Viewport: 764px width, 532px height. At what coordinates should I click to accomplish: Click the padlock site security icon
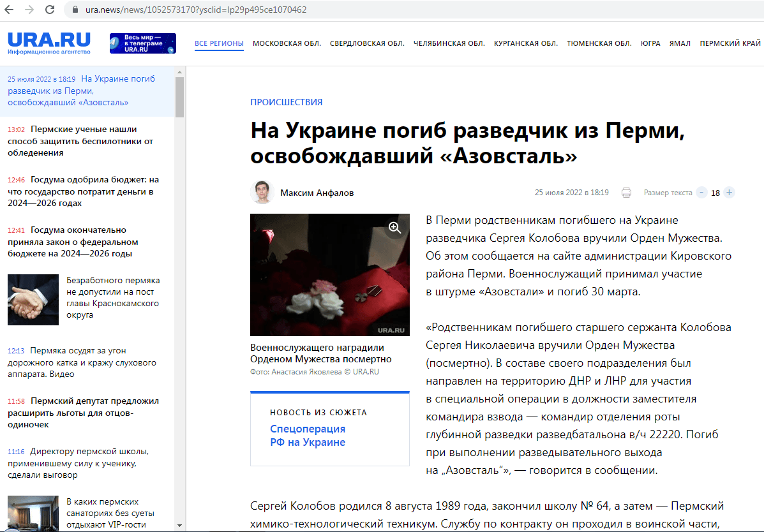pos(75,10)
